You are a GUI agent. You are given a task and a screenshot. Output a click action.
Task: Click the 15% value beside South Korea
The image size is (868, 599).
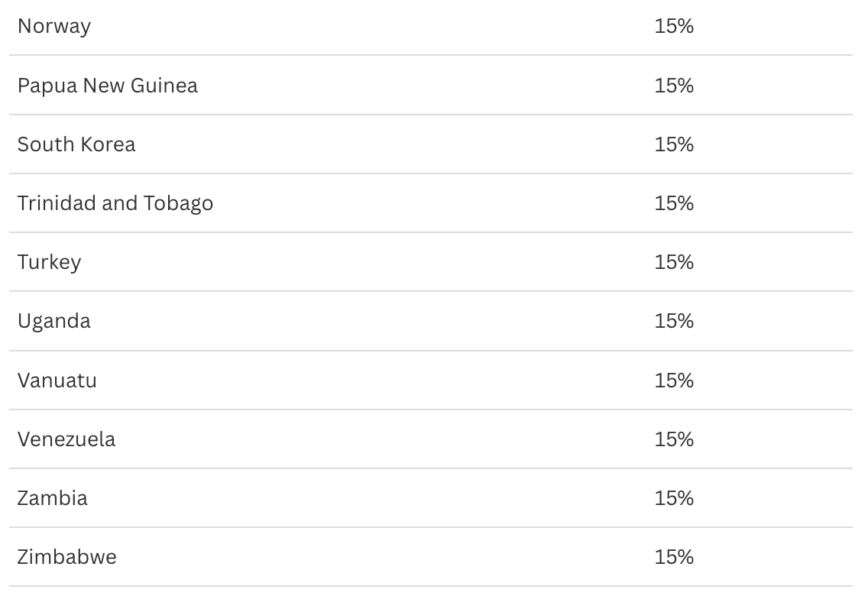674,144
